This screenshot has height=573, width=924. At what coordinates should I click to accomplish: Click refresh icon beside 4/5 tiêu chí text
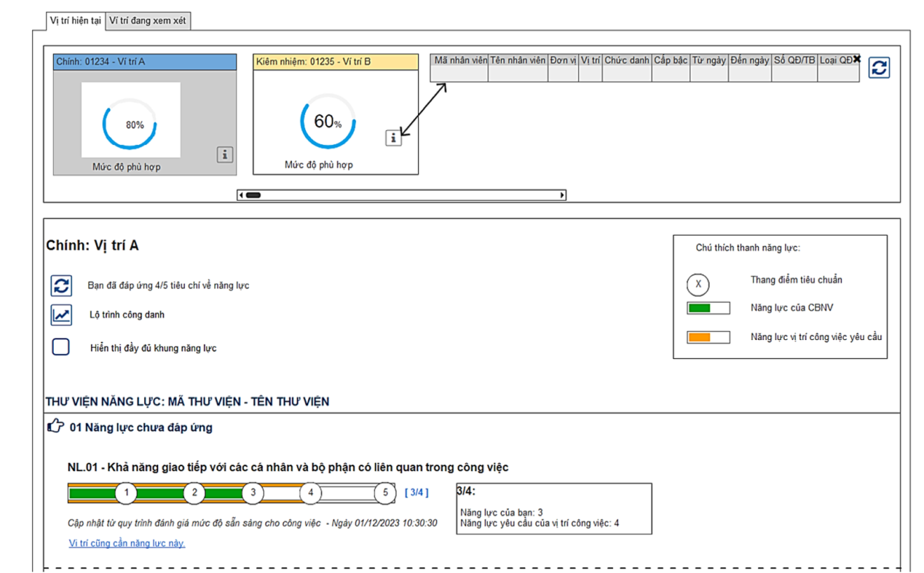coord(62,285)
